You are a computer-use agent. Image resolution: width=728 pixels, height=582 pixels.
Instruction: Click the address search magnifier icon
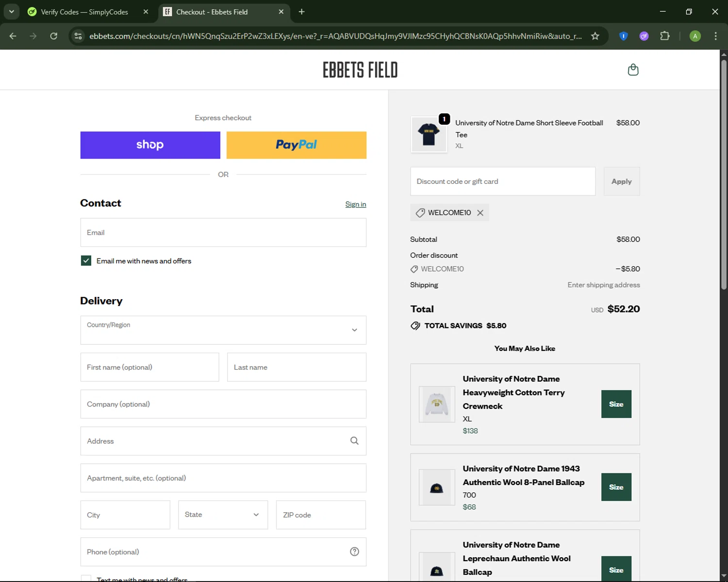pos(354,441)
